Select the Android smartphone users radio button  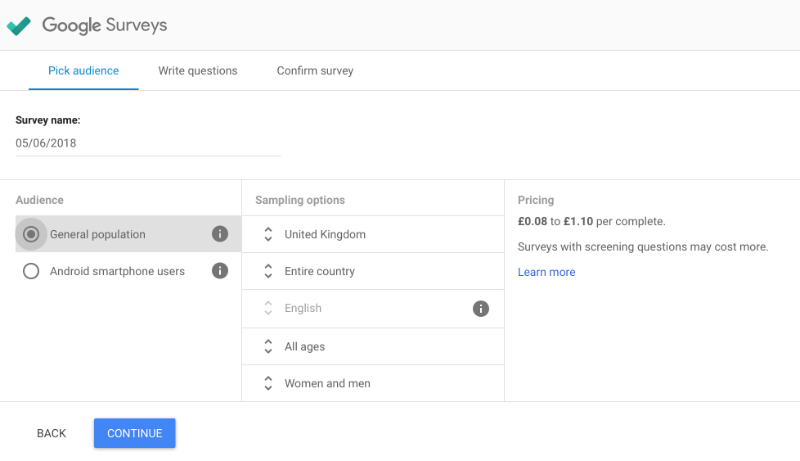tap(31, 271)
